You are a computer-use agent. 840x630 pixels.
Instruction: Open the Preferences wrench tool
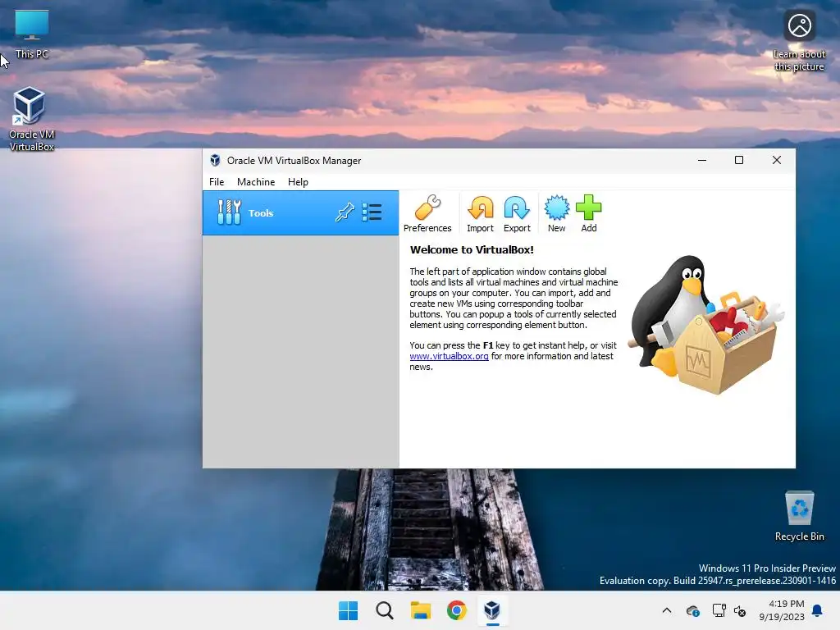[x=427, y=214]
